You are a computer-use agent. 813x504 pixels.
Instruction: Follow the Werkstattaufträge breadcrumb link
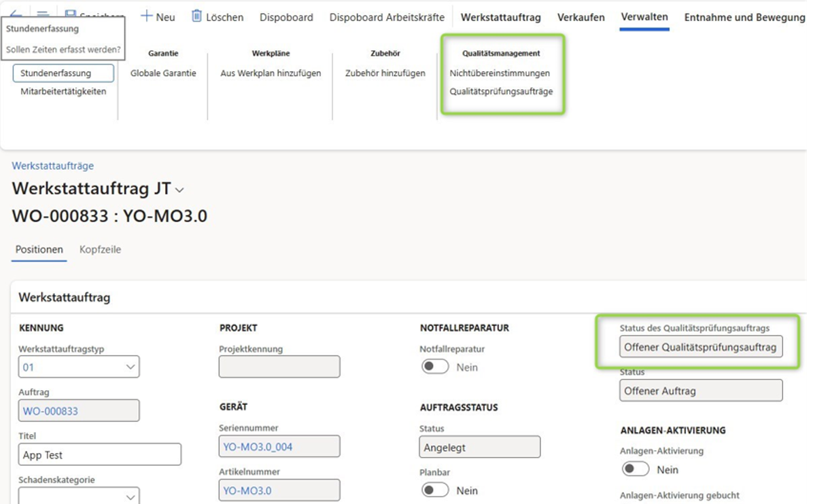53,166
